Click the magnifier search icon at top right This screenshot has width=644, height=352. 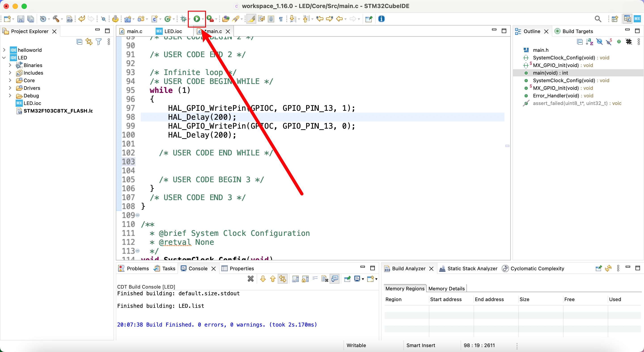(x=598, y=19)
